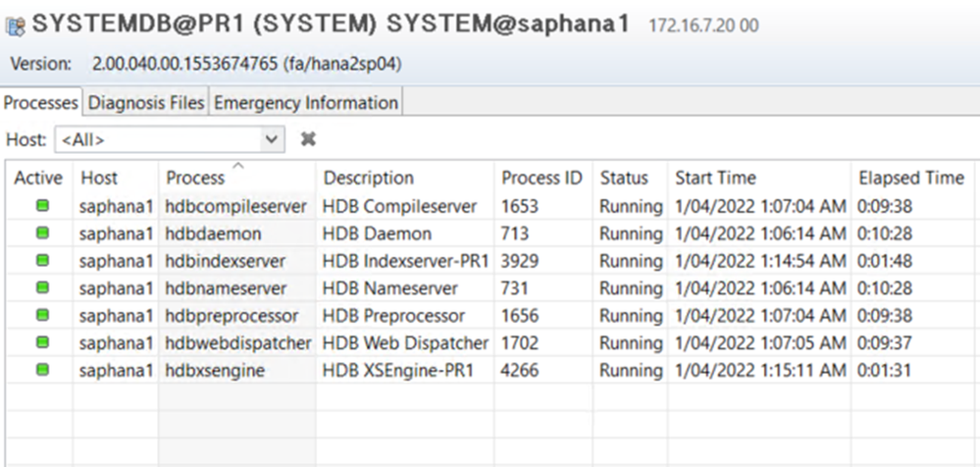This screenshot has width=980, height=467.
Task: Click the HDB Preprocessor description
Action: point(393,316)
